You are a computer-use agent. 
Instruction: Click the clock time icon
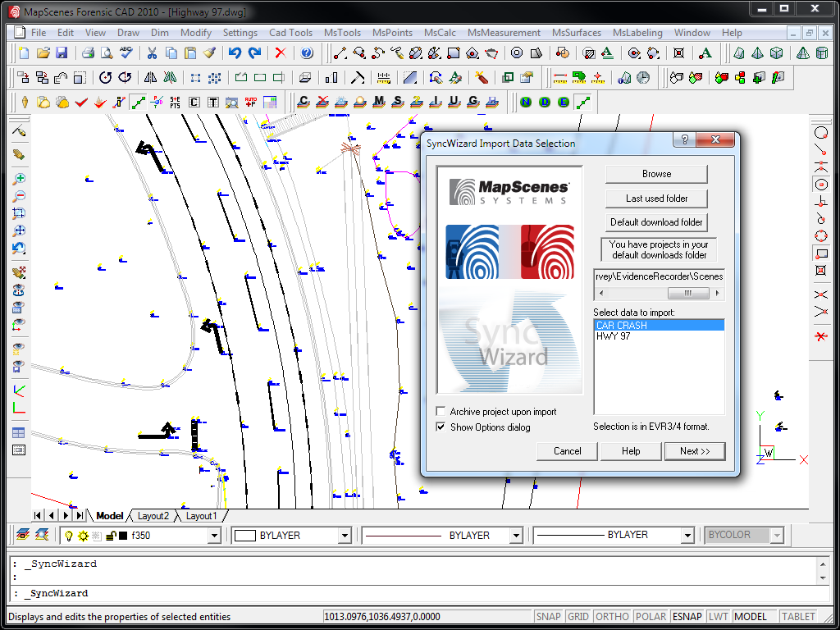pos(643,78)
